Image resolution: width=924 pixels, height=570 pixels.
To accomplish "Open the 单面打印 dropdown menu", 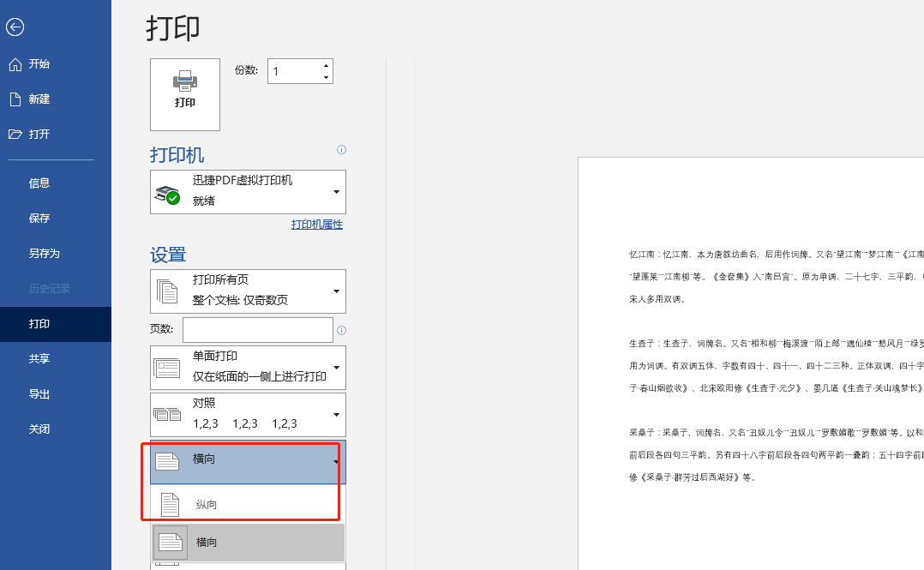I will [335, 368].
